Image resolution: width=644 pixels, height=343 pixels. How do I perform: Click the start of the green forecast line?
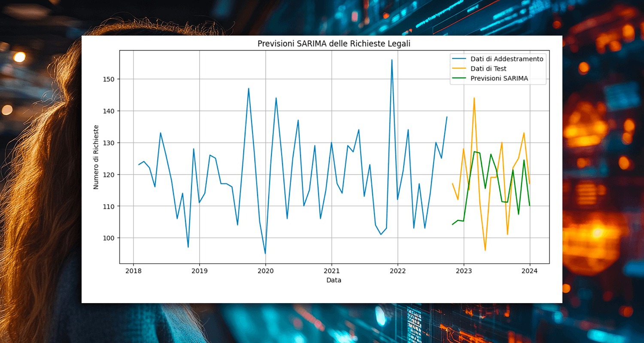[x=453, y=224]
